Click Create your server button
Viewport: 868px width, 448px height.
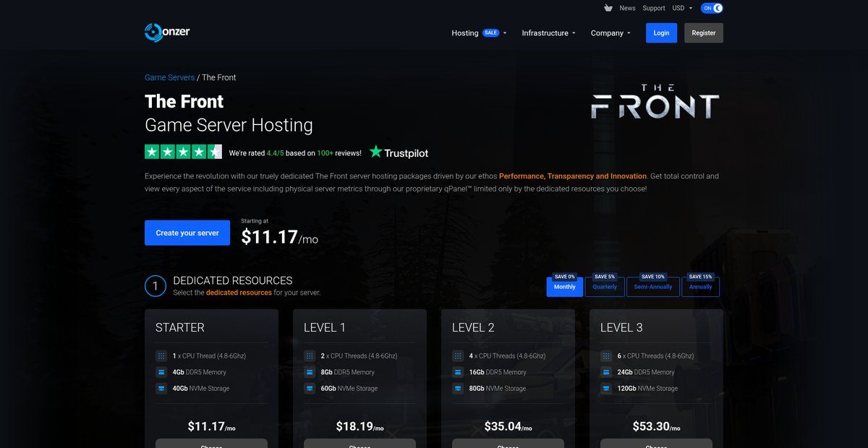tap(187, 233)
